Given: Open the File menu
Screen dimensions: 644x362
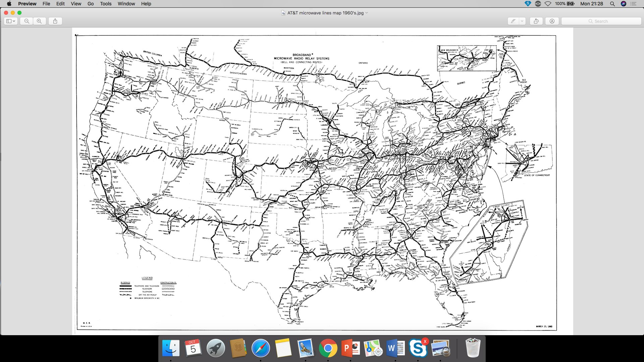Looking at the screenshot, I should coord(46,4).
